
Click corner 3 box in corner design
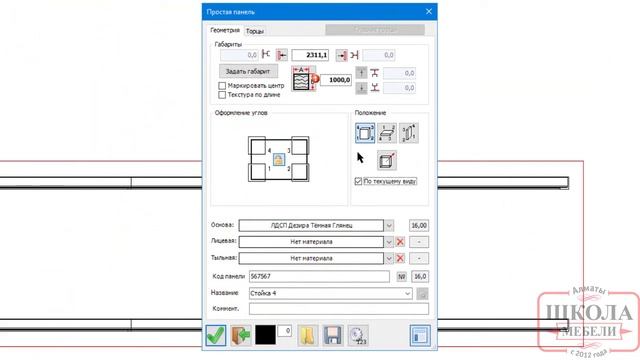pyautogui.click(x=300, y=145)
